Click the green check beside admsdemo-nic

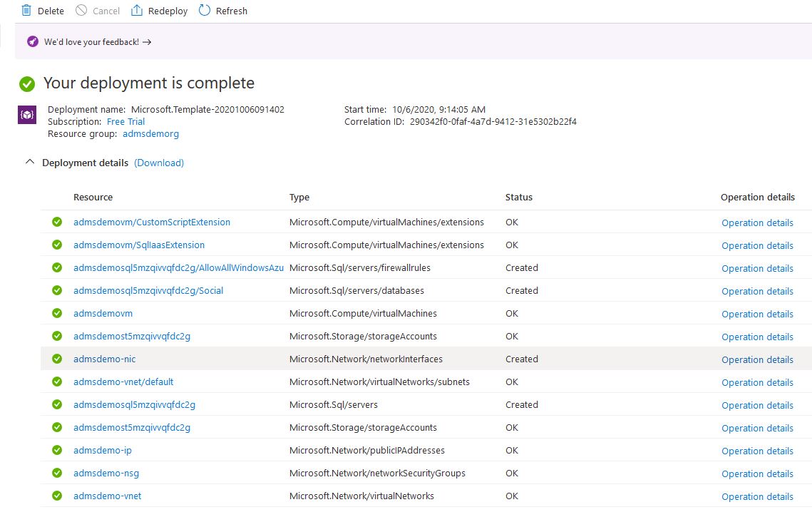point(57,359)
